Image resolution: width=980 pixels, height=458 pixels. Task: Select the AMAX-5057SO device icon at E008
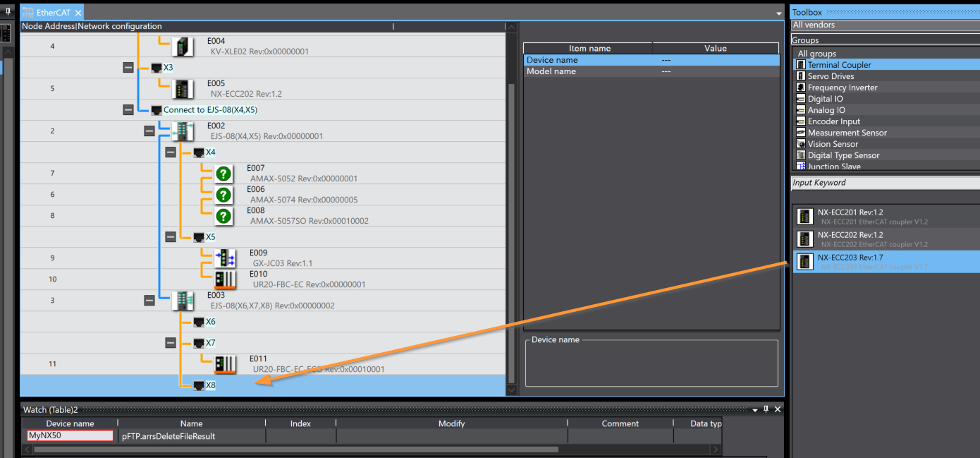coord(223,216)
